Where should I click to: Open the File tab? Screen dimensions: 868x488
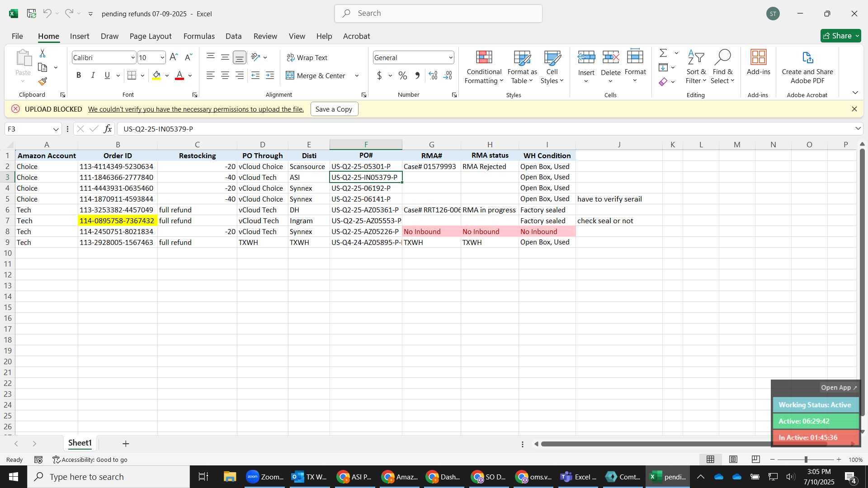[x=17, y=36]
